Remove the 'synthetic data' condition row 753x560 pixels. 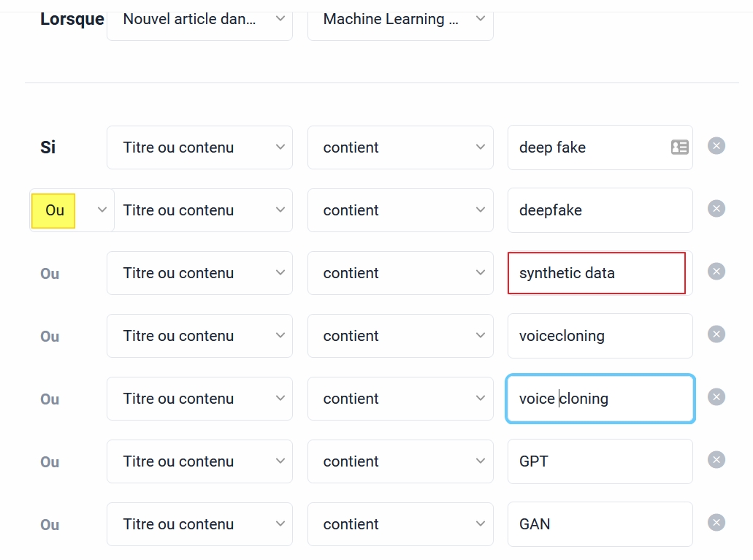pos(716,272)
